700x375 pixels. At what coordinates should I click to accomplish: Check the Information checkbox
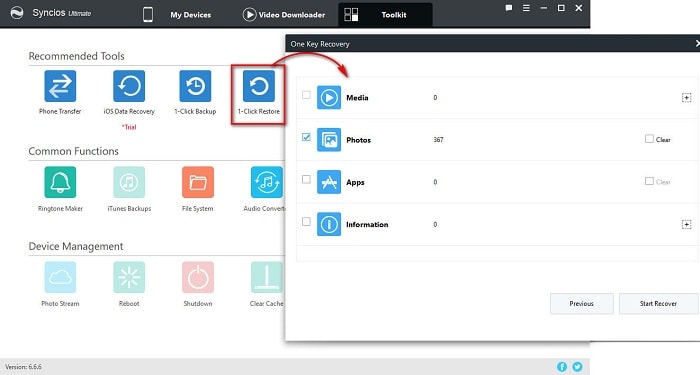click(306, 221)
